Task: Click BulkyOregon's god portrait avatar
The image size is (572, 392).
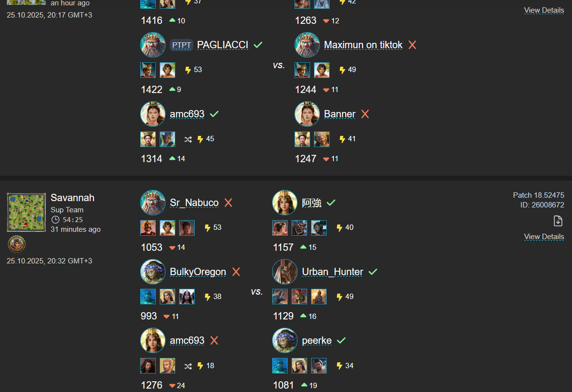Action: [153, 272]
